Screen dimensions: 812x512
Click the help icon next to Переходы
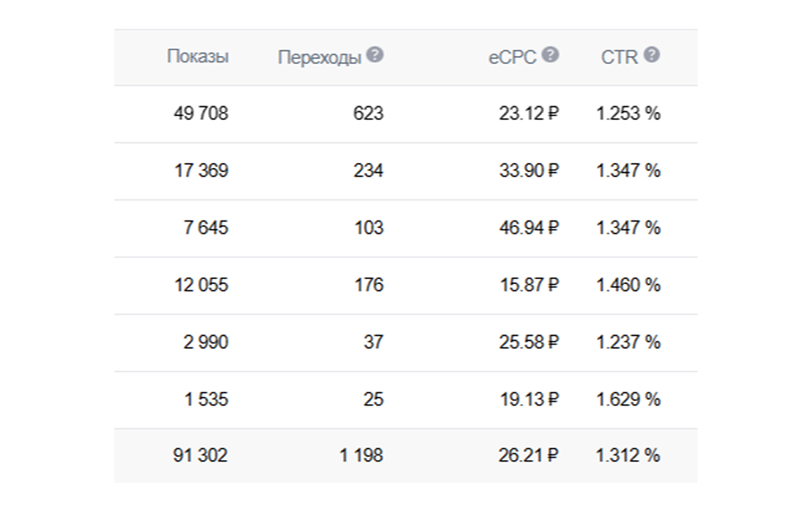pos(374,55)
